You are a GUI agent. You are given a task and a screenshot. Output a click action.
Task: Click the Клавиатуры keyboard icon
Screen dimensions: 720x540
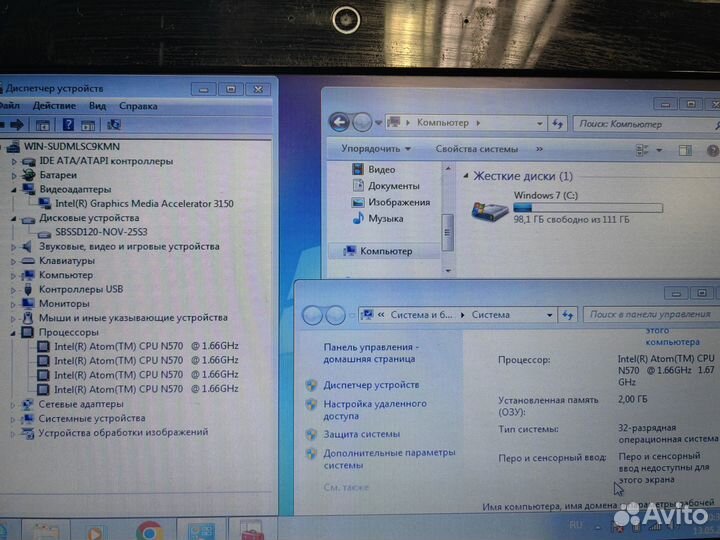28,261
